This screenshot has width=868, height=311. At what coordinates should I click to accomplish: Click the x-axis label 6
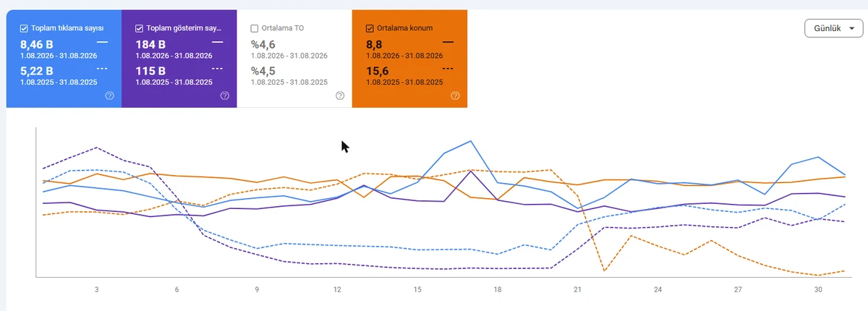[177, 289]
